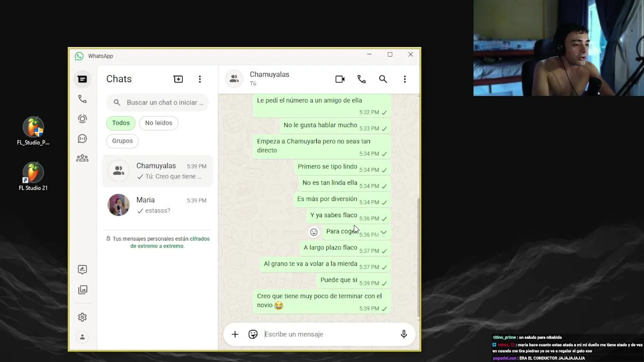This screenshot has height=362, width=644.
Task: Open the Chamuyalas group avatar in the header
Action: click(x=234, y=79)
